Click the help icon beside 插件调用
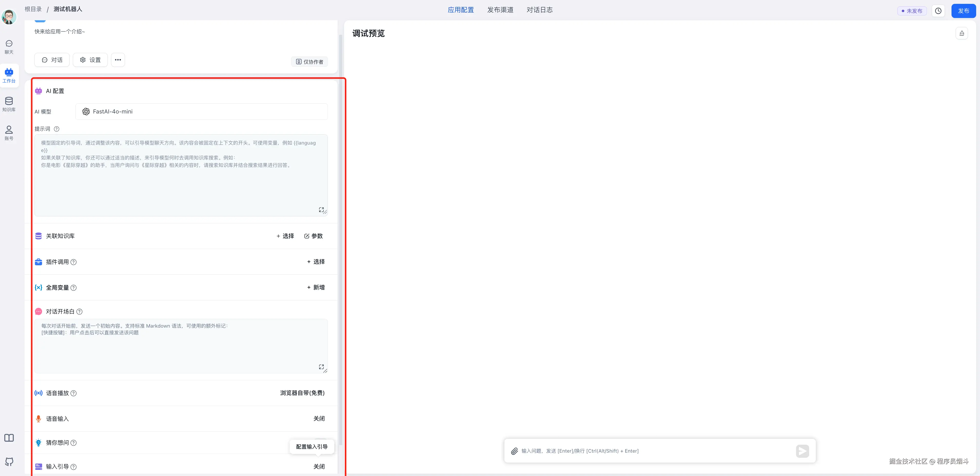Image resolution: width=980 pixels, height=476 pixels. (74, 262)
